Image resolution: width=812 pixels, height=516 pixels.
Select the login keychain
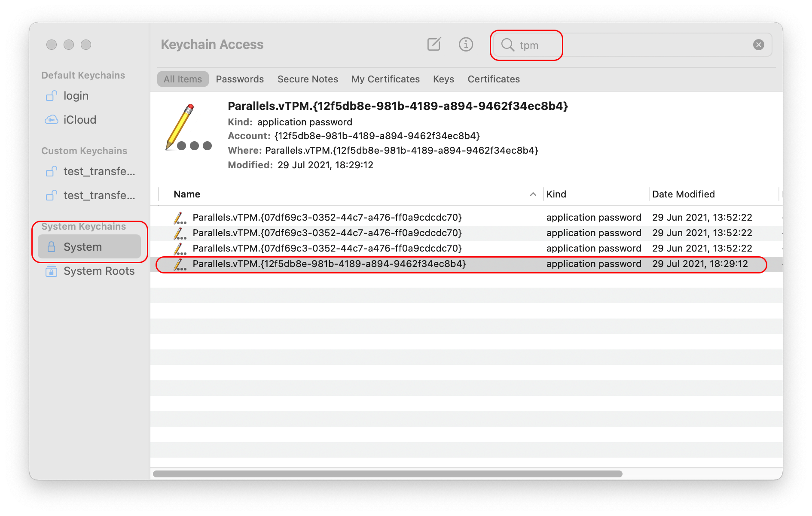(76, 96)
